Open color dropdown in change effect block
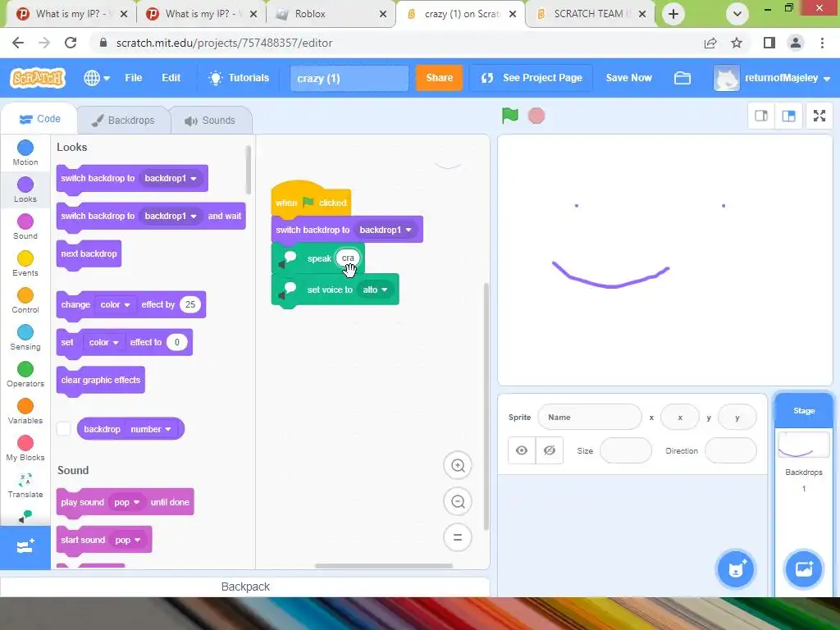This screenshot has height=630, width=840. [x=115, y=304]
